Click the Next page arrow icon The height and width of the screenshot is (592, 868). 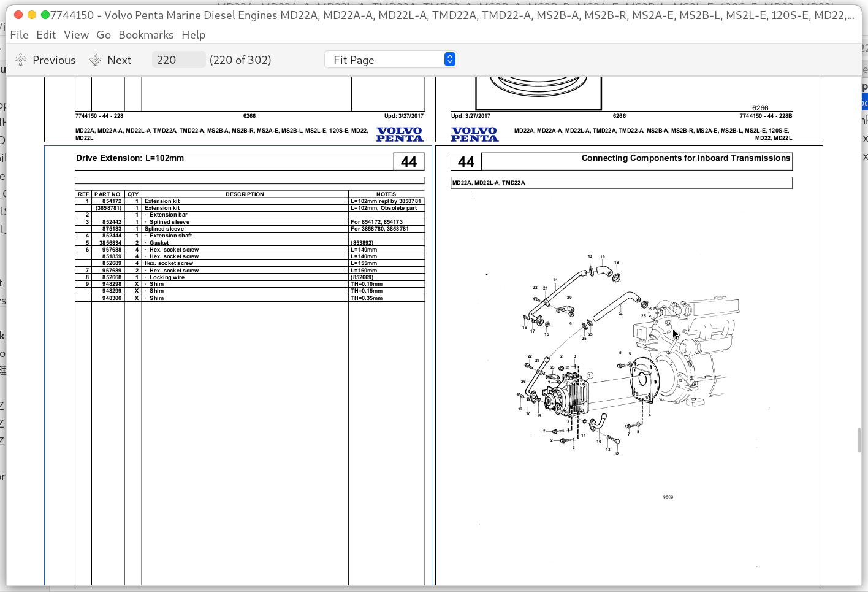click(x=95, y=60)
